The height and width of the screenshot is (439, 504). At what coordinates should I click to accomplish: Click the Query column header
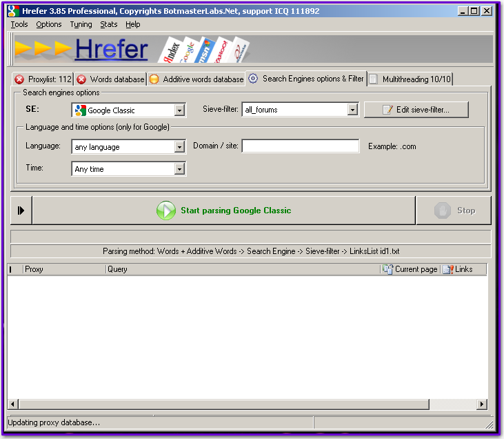pyautogui.click(x=243, y=269)
